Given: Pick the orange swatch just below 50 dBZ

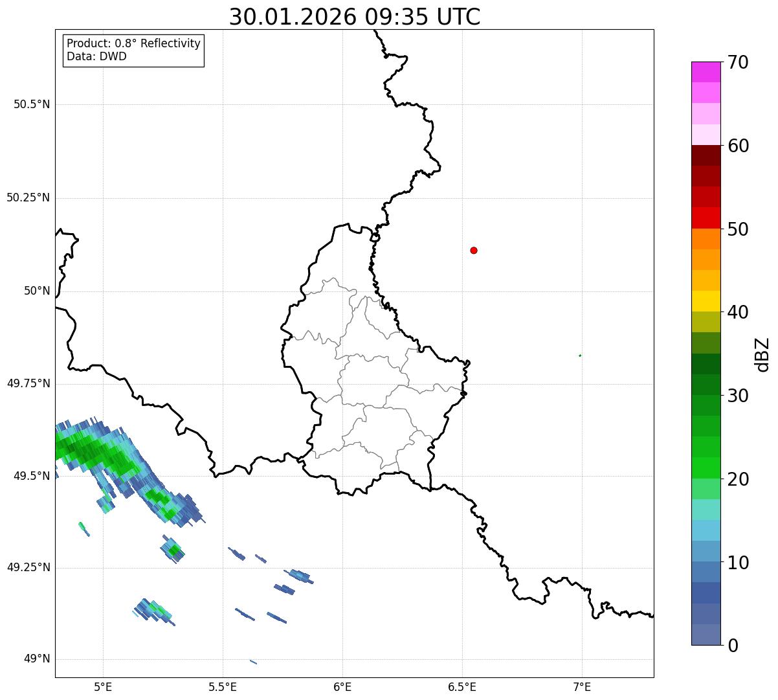Looking at the screenshot, I should tap(706, 239).
